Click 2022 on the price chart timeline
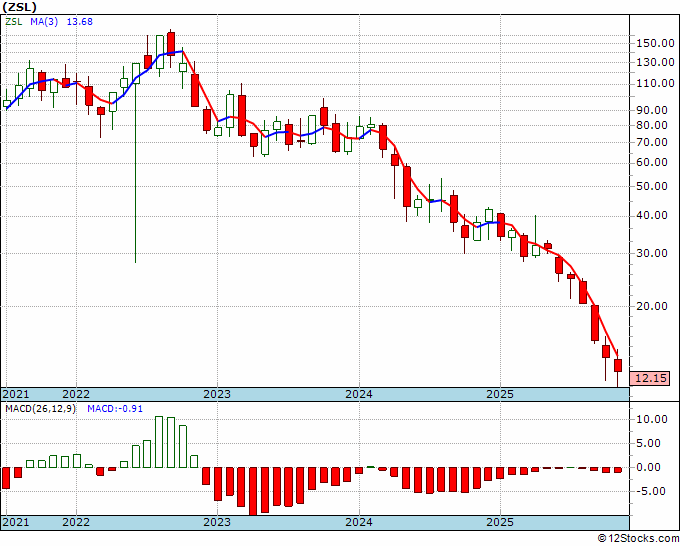Image resolution: width=680 pixels, height=546 pixels. [x=76, y=394]
